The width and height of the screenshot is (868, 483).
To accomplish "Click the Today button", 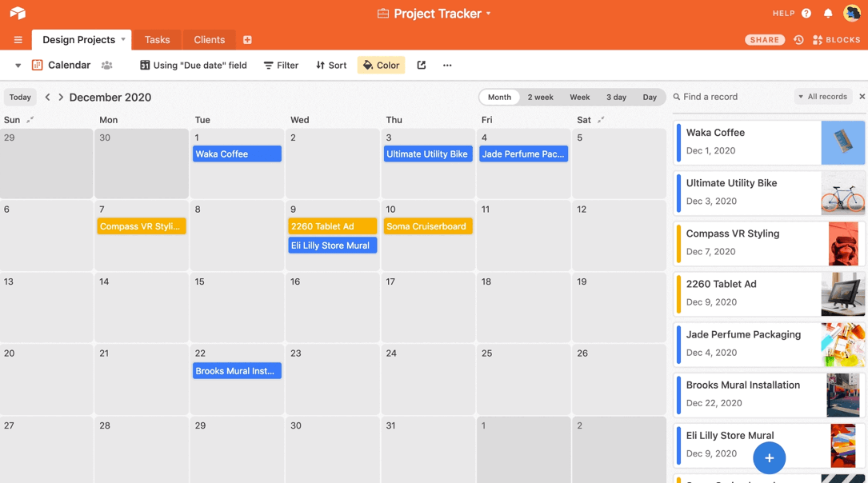I will (x=21, y=98).
